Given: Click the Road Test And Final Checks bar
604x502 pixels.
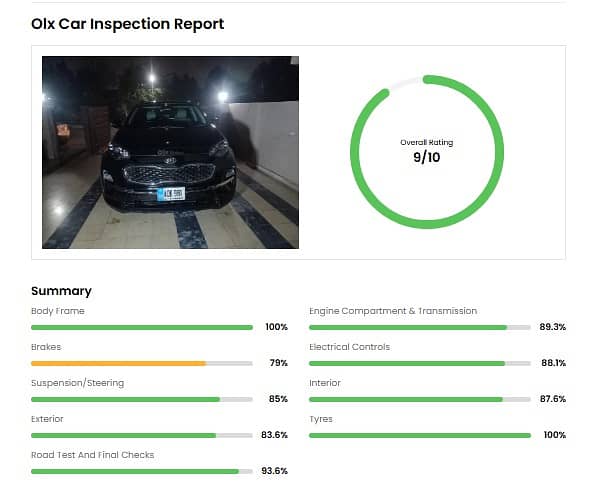Looking at the screenshot, I should [x=141, y=471].
